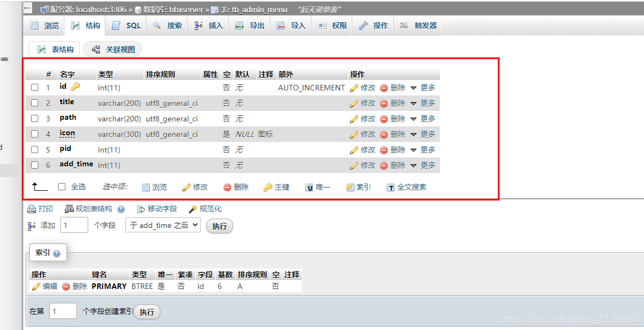Click the back arrow at top left

pyautogui.click(x=28, y=8)
